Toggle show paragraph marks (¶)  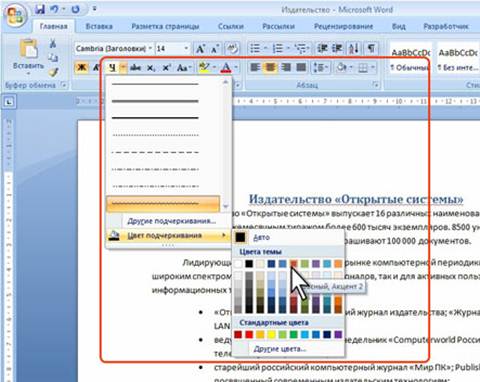[371, 49]
